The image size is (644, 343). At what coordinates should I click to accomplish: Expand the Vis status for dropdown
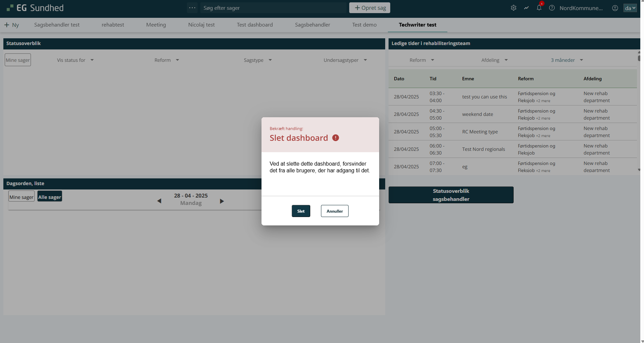point(75,60)
